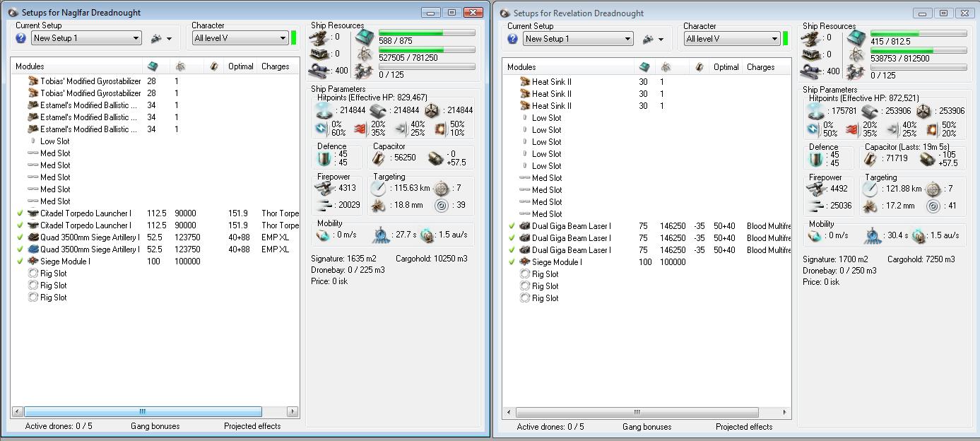This screenshot has height=441, width=980.
Task: Toggle the first Quad 3500mm Siege Artillery I checkmark
Action: pyautogui.click(x=20, y=237)
